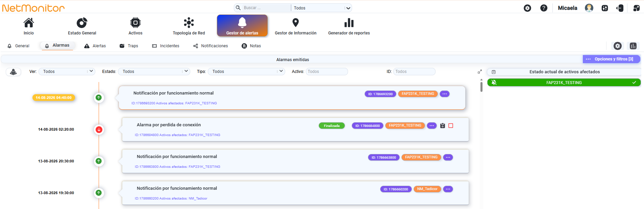
Task: Go to Activos chip icon
Action: [x=135, y=23]
